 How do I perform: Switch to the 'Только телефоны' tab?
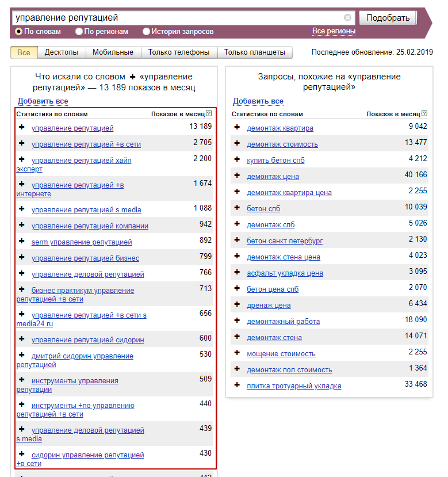pyautogui.click(x=179, y=52)
